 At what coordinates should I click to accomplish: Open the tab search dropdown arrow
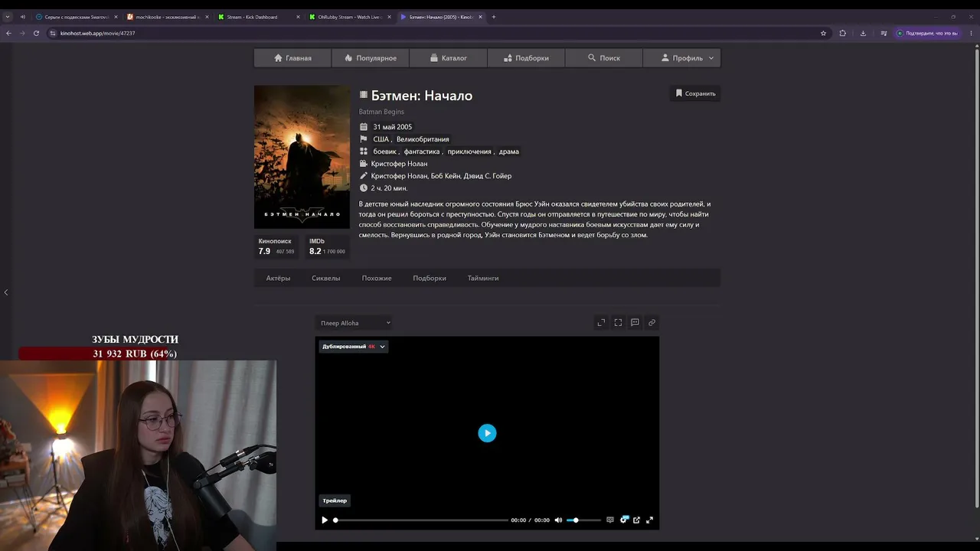coord(8,17)
